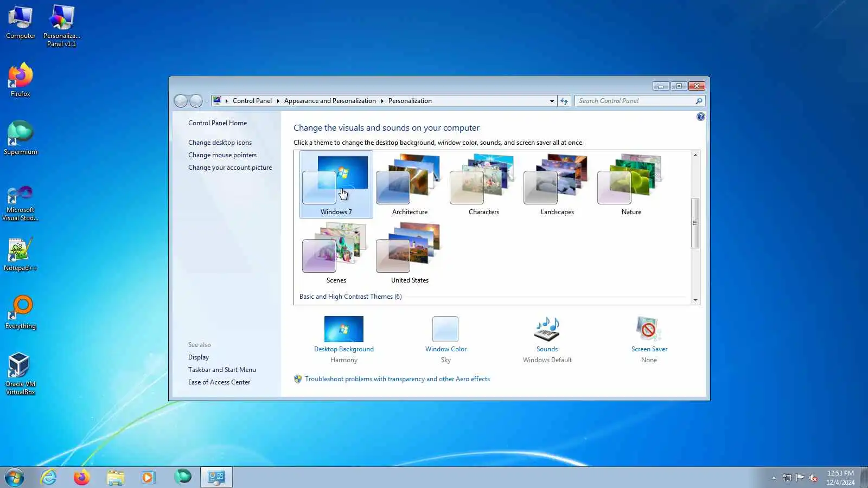Select the Scenes theme

(336, 253)
